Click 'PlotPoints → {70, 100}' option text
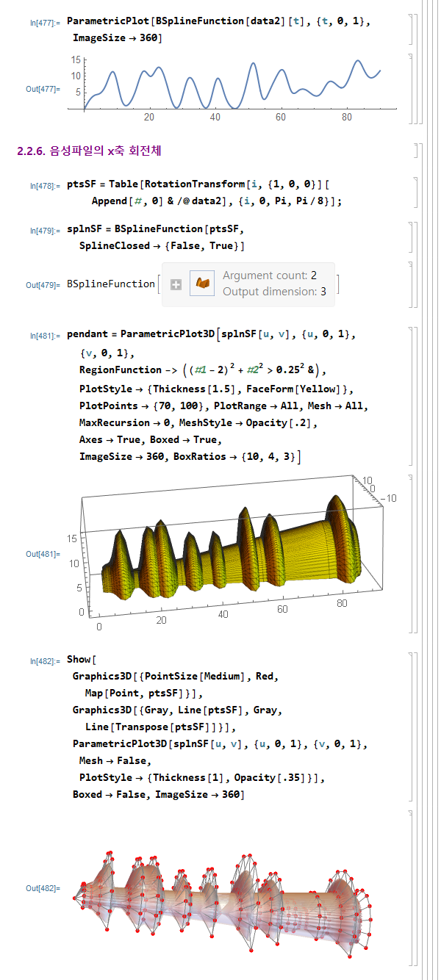 pyautogui.click(x=143, y=405)
